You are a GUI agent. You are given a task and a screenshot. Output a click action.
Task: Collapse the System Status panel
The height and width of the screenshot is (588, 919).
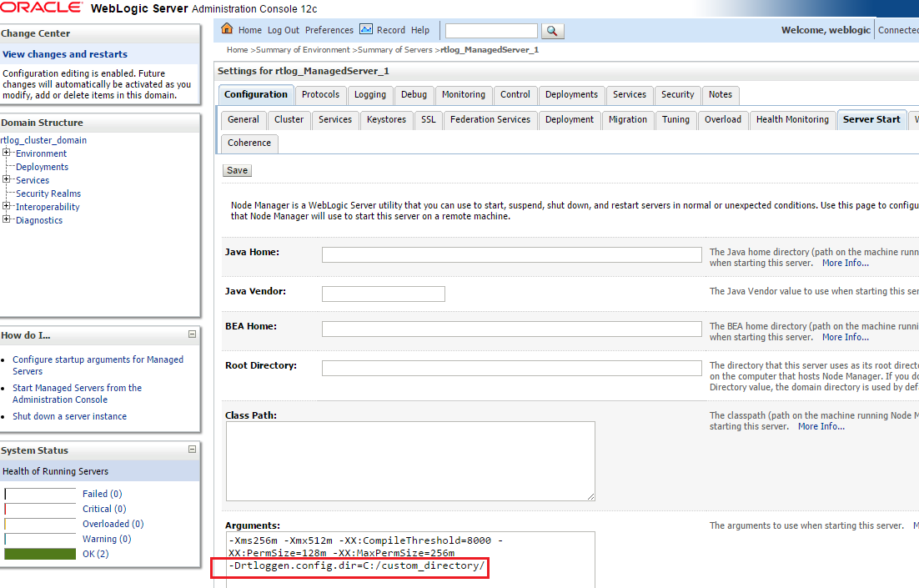point(193,450)
